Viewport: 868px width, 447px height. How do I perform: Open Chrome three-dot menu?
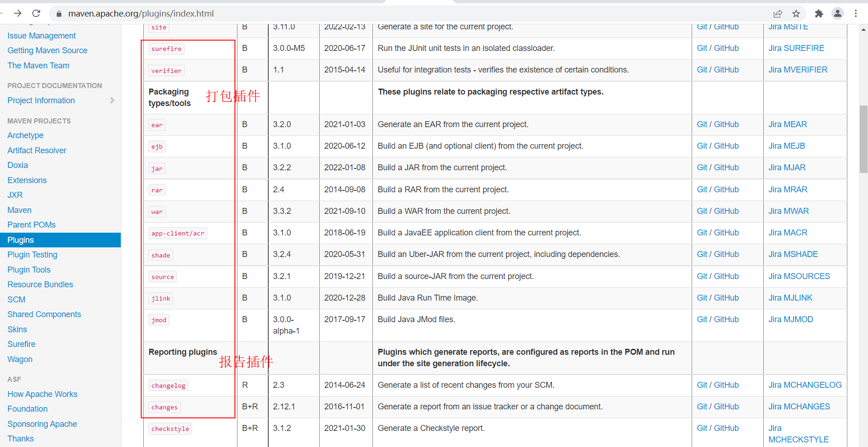pos(856,14)
